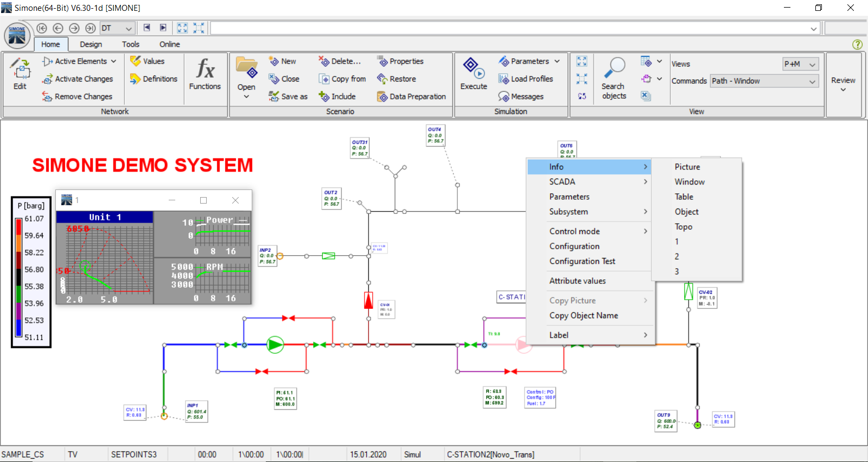Viewport: 868px width, 462px height.
Task: Click the next step arrow icon
Action: [74, 28]
